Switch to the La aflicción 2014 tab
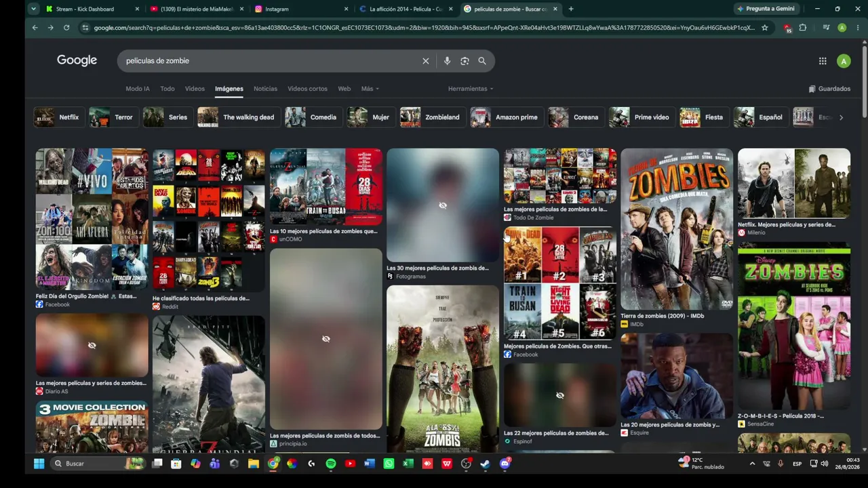Viewport: 868px width, 488px height. (406, 9)
